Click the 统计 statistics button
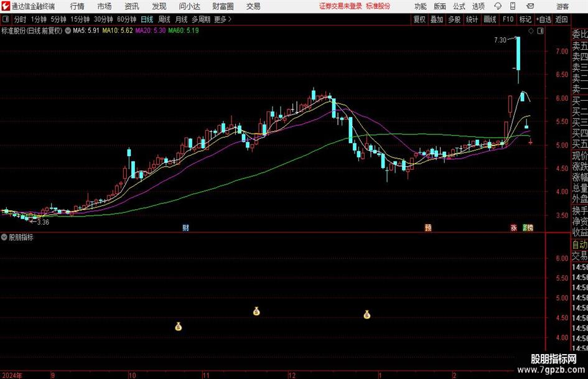This screenshot has width=588, height=379. (472, 19)
